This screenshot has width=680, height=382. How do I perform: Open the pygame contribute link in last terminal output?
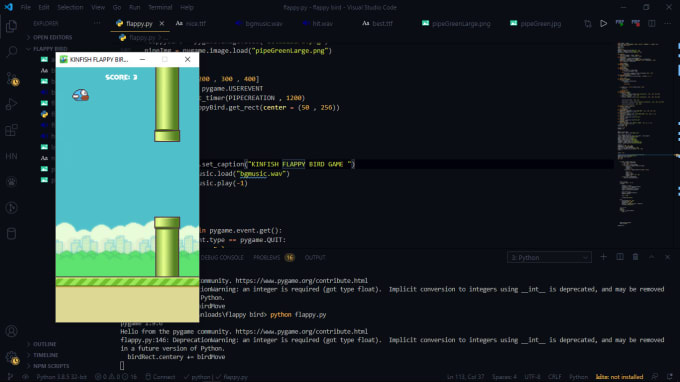(x=301, y=331)
